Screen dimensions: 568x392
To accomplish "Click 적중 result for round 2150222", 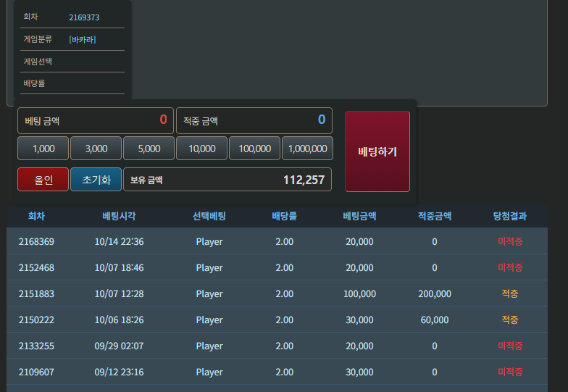I will click(510, 320).
